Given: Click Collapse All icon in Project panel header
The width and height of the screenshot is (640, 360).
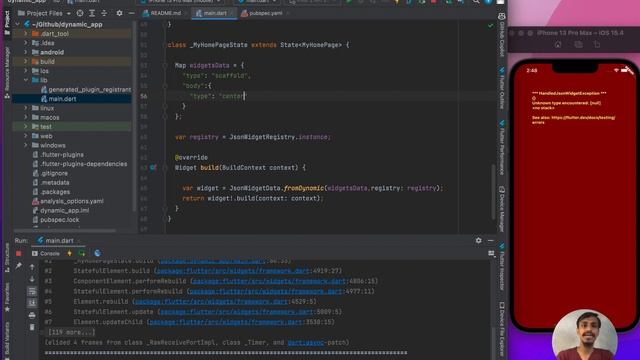Looking at the screenshot, I should (104, 13).
